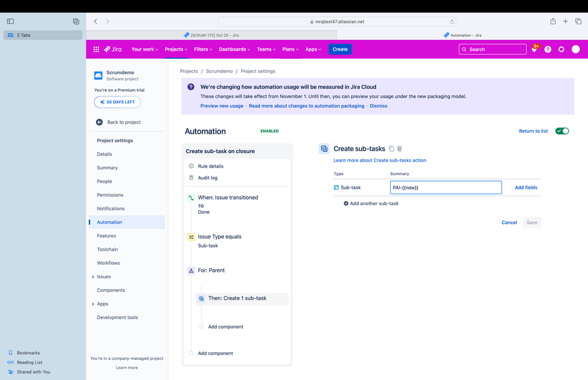Click the Safari address bar
The image size is (588, 380).
[x=337, y=22]
